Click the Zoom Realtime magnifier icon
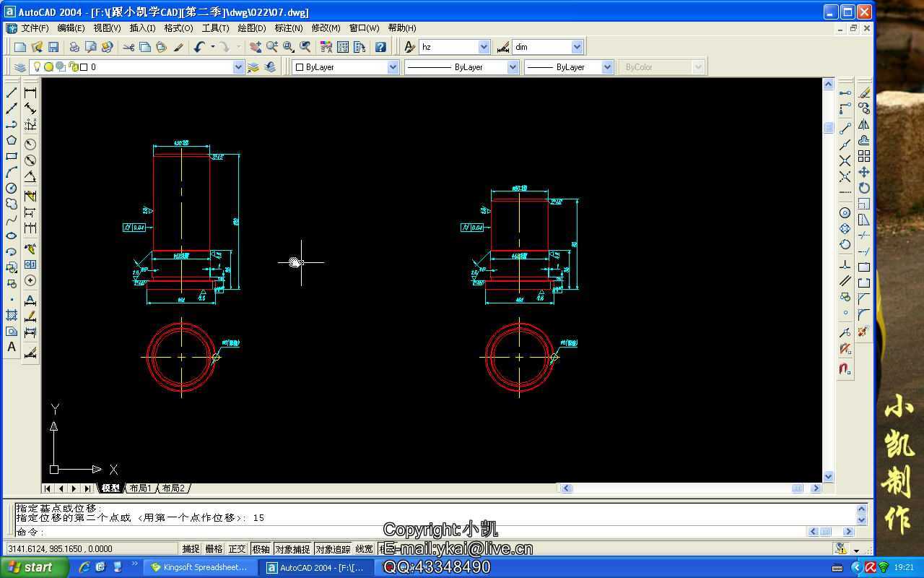Viewport: 924px width, 578px height. click(272, 47)
